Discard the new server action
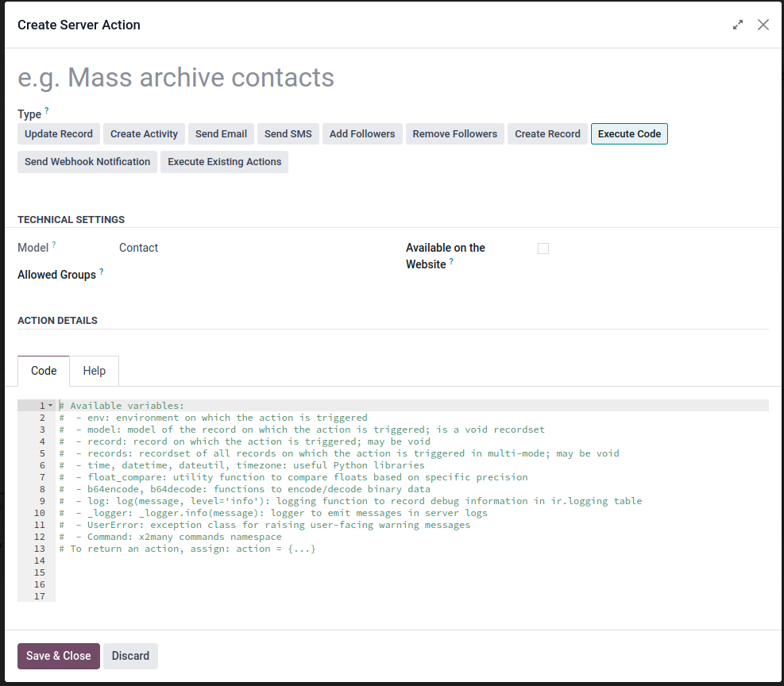 tap(130, 656)
